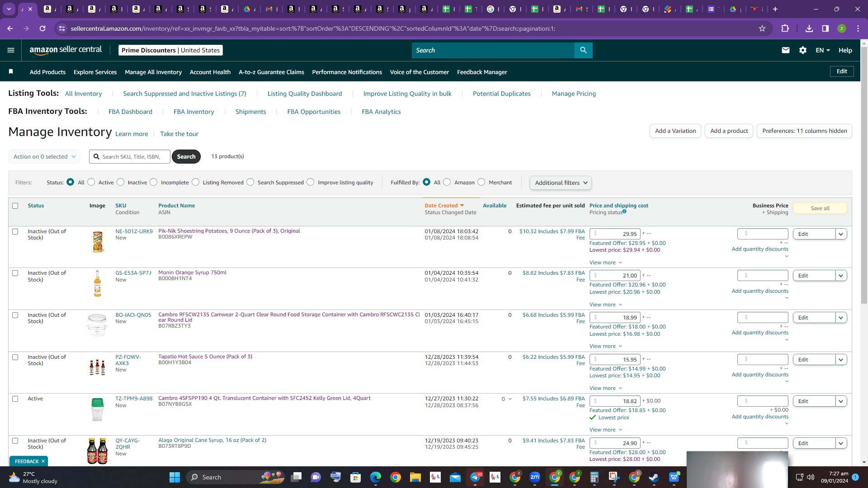This screenshot has width=868, height=488.
Task: Toggle the select-all checkbox in table header
Action: pyautogui.click(x=15, y=206)
